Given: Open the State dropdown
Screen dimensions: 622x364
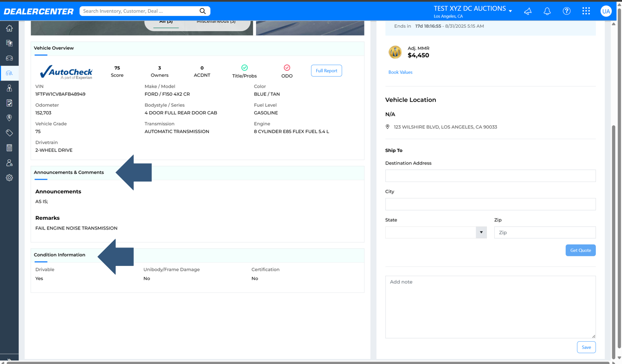Looking at the screenshot, I should tap(436, 232).
